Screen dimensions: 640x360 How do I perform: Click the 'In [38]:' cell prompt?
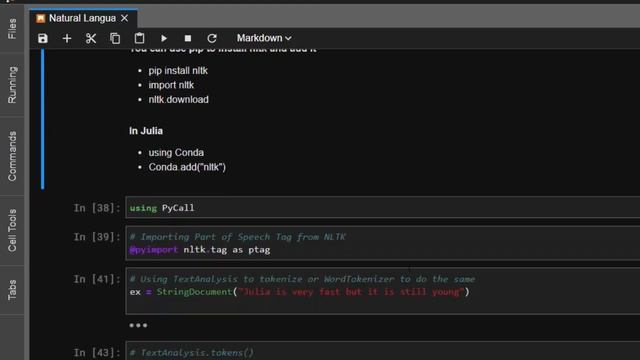pyautogui.click(x=97, y=208)
